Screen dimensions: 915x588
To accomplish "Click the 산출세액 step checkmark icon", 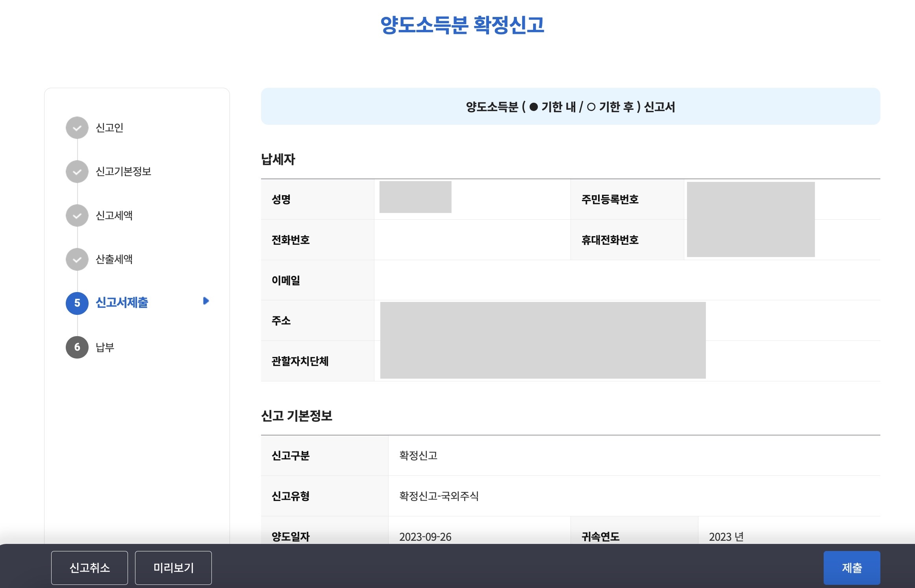I will coord(77,259).
